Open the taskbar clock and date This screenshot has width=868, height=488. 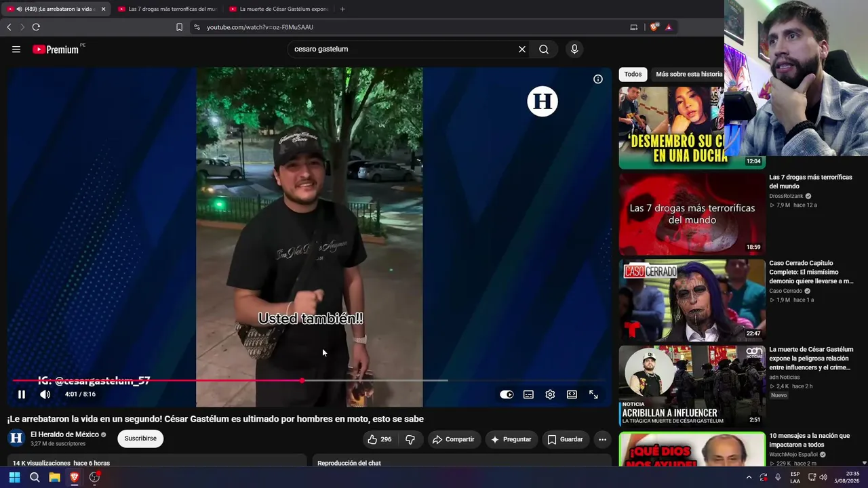848,477
